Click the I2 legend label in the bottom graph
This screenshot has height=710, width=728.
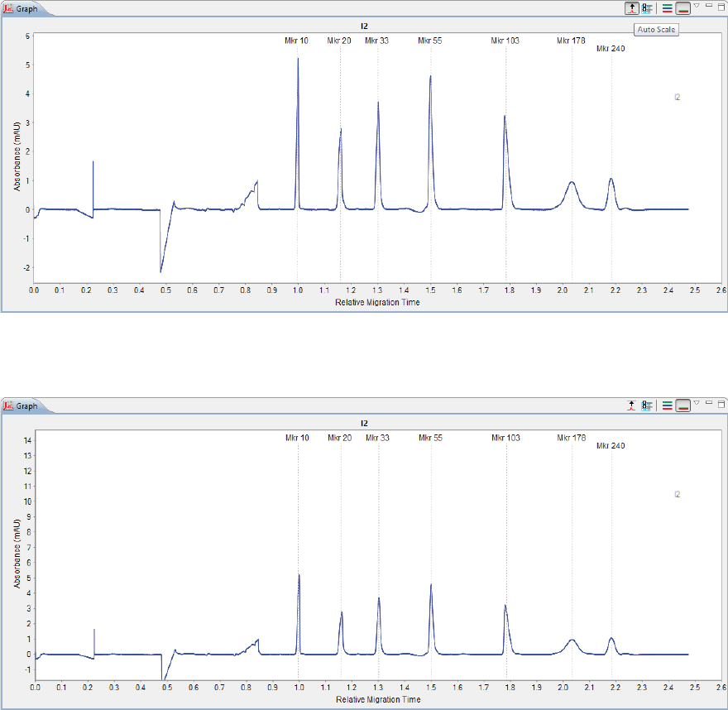677,494
